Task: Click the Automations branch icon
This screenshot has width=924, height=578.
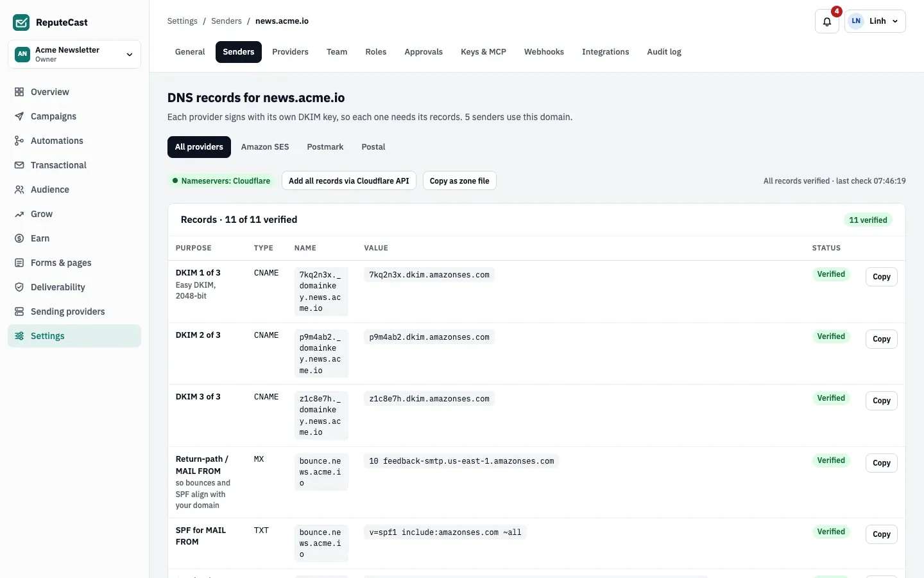Action: click(19, 141)
